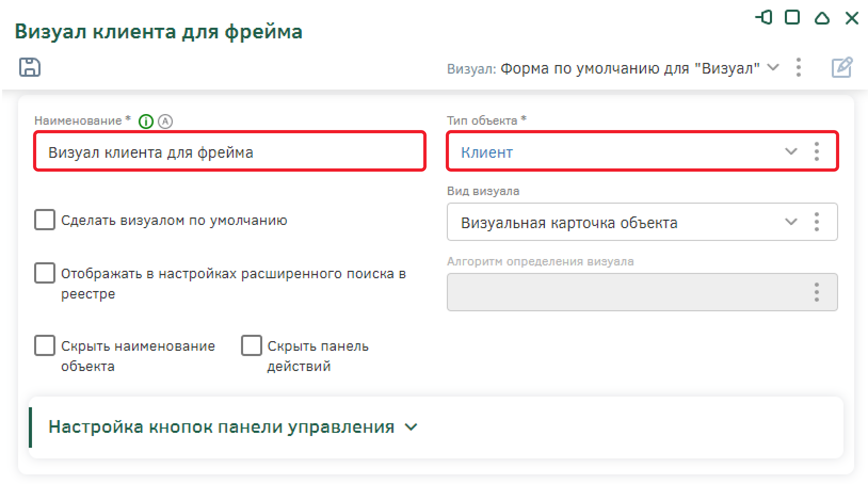868x484 pixels.
Task: Expand the Вид визуала dropdown arrow
Action: tap(791, 222)
